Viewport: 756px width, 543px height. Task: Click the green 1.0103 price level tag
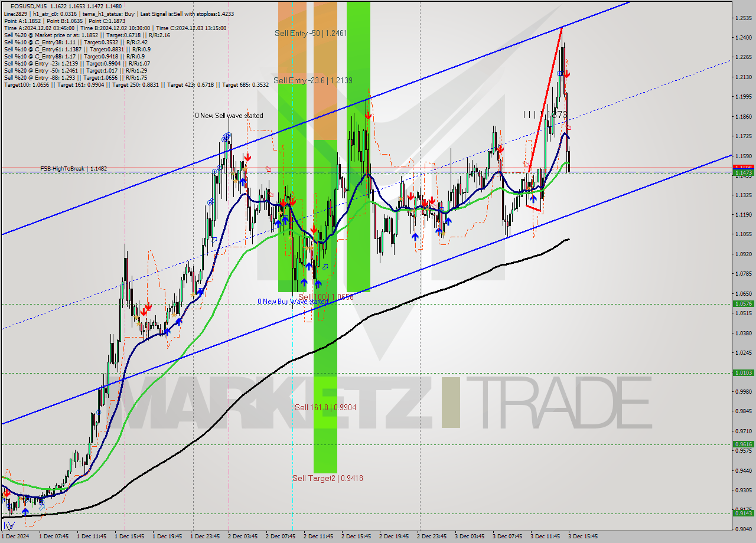[743, 373]
